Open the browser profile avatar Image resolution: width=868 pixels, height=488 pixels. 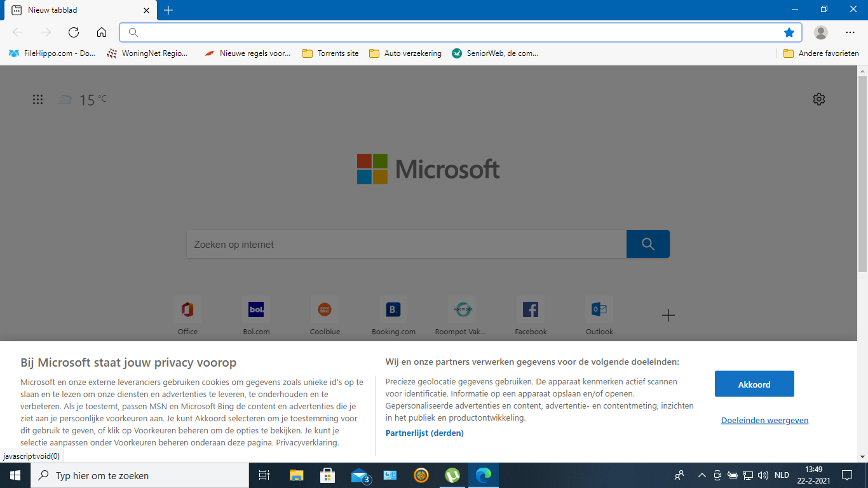[x=821, y=32]
